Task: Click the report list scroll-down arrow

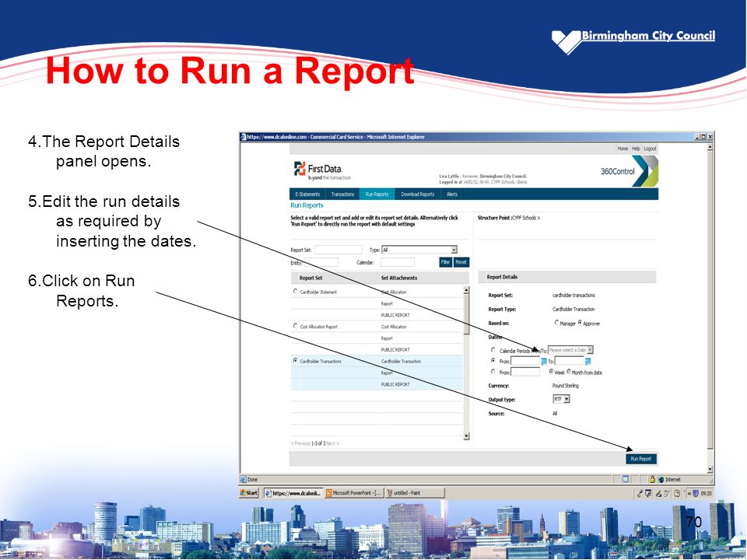Action: click(x=466, y=436)
